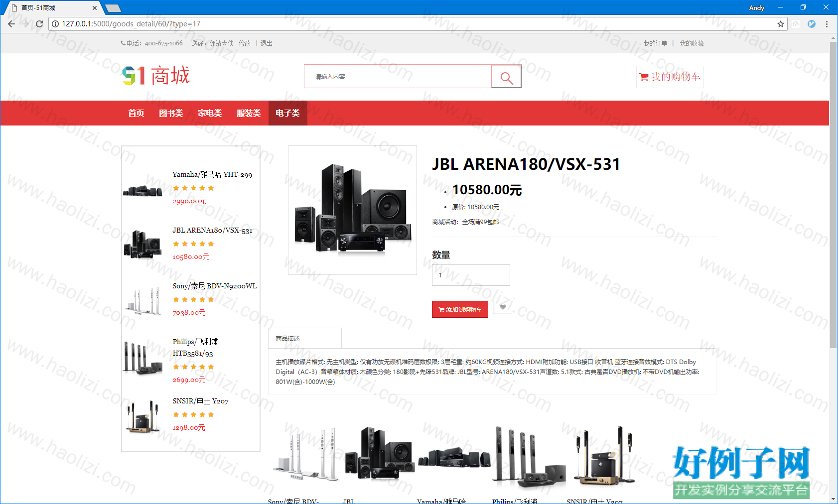Click the 修改 account link
This screenshot has height=504, width=838.
[x=245, y=43]
